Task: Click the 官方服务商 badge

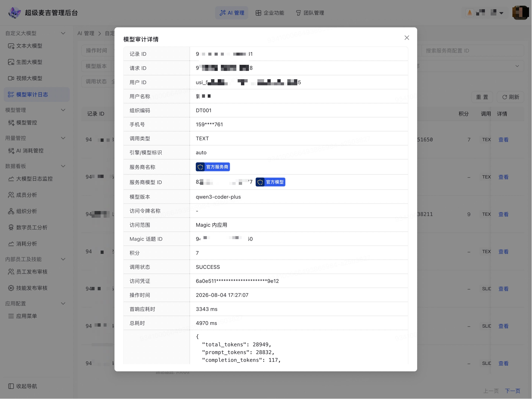Action: pyautogui.click(x=213, y=167)
